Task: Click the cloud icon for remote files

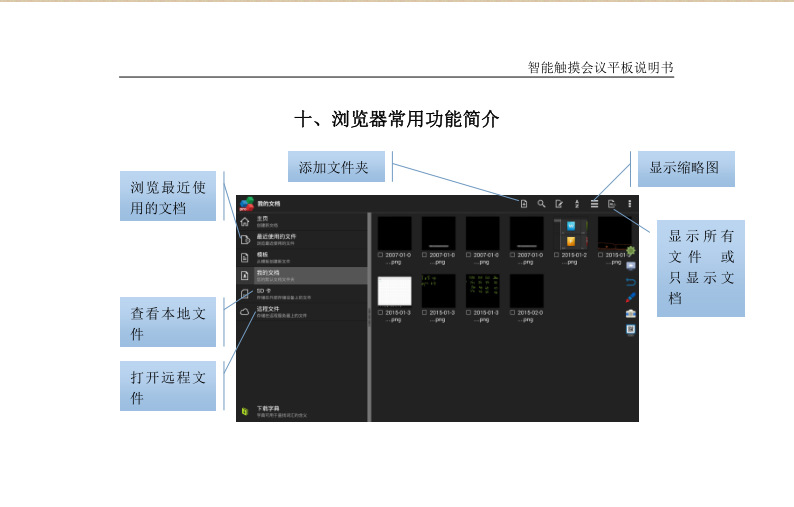Action: (x=245, y=312)
